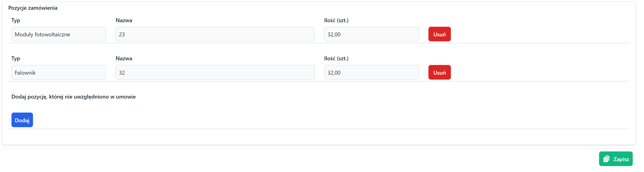The width and height of the screenshot is (644, 172).
Task: Click the clipboard icon on the Zapisz button
Action: 606,159
